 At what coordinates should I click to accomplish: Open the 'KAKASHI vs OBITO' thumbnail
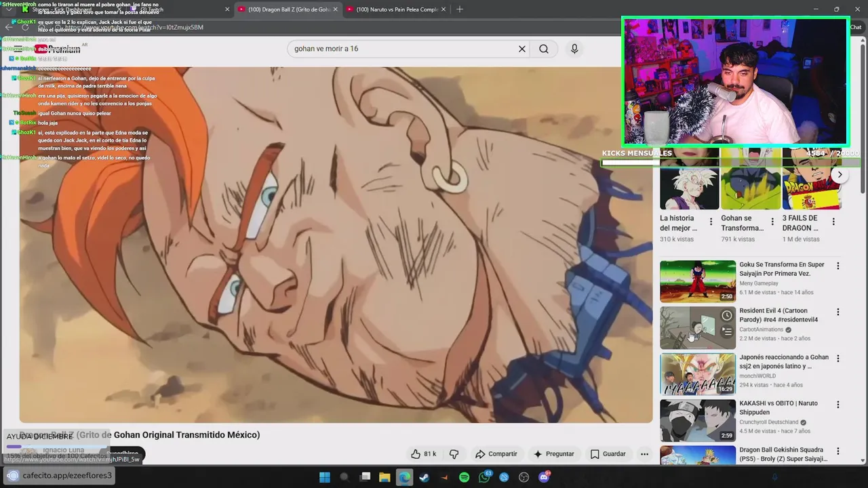[x=698, y=420]
